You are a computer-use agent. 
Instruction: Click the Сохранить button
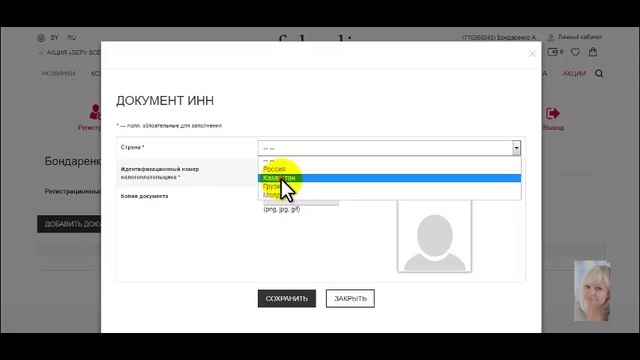pyautogui.click(x=287, y=298)
